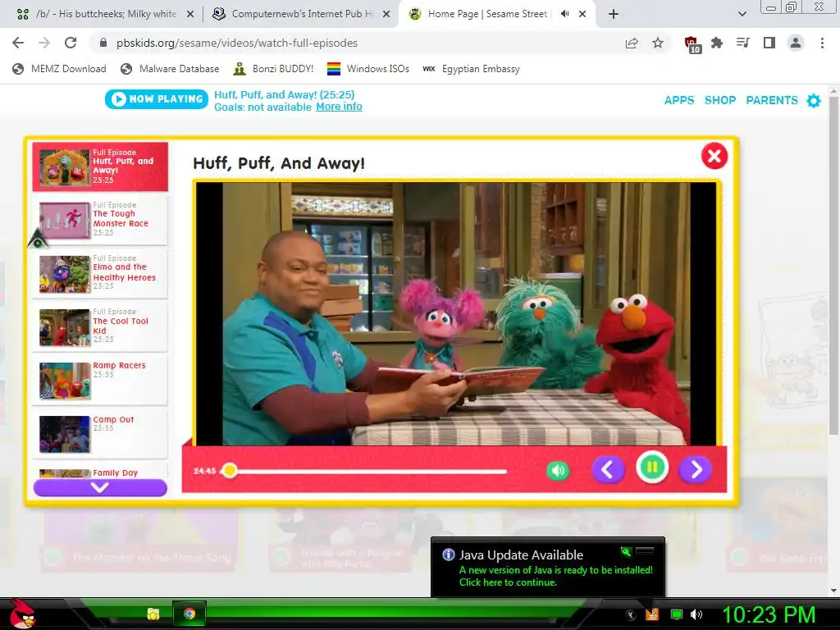Close the Computernewb's Internet Pub tab

pyautogui.click(x=386, y=14)
